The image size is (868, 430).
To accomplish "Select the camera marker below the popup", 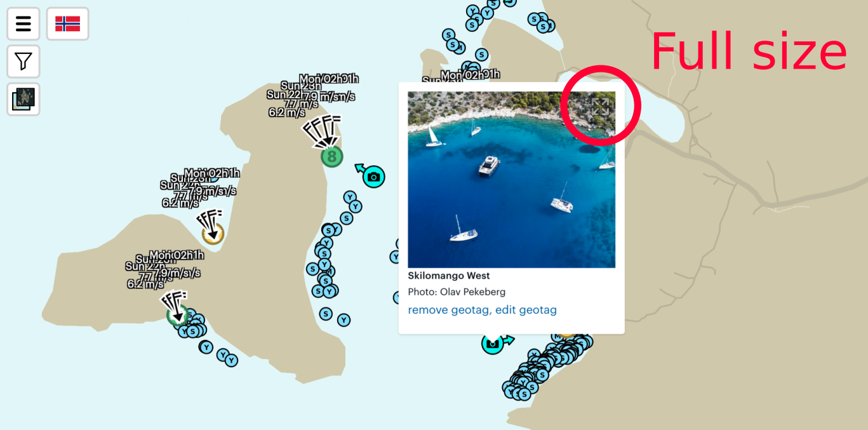I will pyautogui.click(x=493, y=344).
